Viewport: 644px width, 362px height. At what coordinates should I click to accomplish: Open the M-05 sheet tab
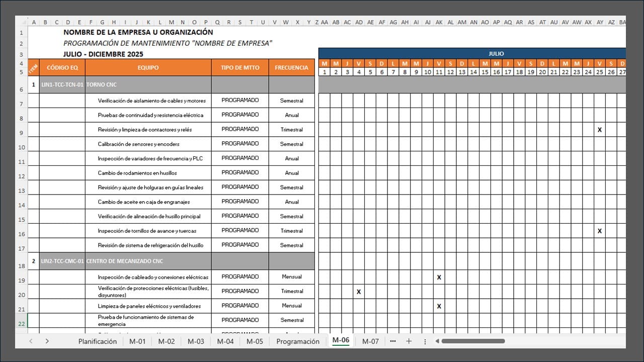pyautogui.click(x=254, y=341)
